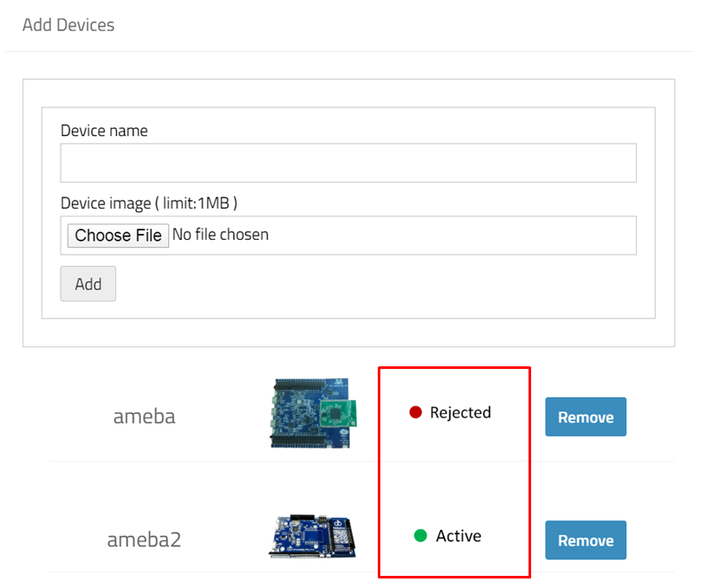Remove the ameba device
The height and width of the screenshot is (588, 707).
click(x=586, y=417)
